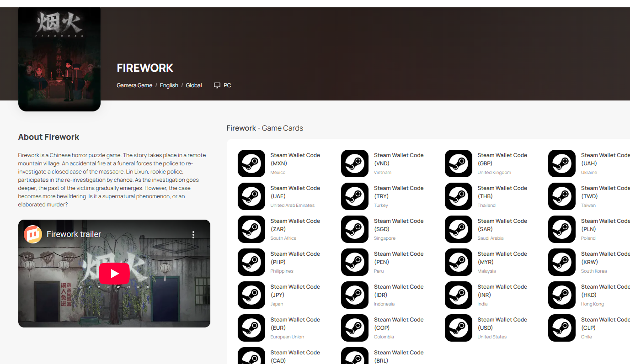Viewport: 630px width, 364px height.
Task: Click the Steam icon for South Korea KRW
Action: click(x=561, y=262)
